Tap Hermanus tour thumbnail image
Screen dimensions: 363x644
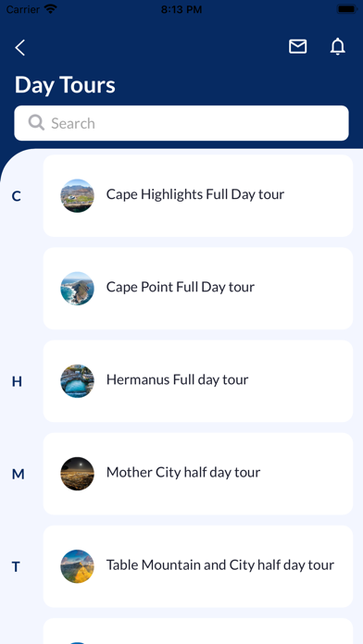coord(77,381)
